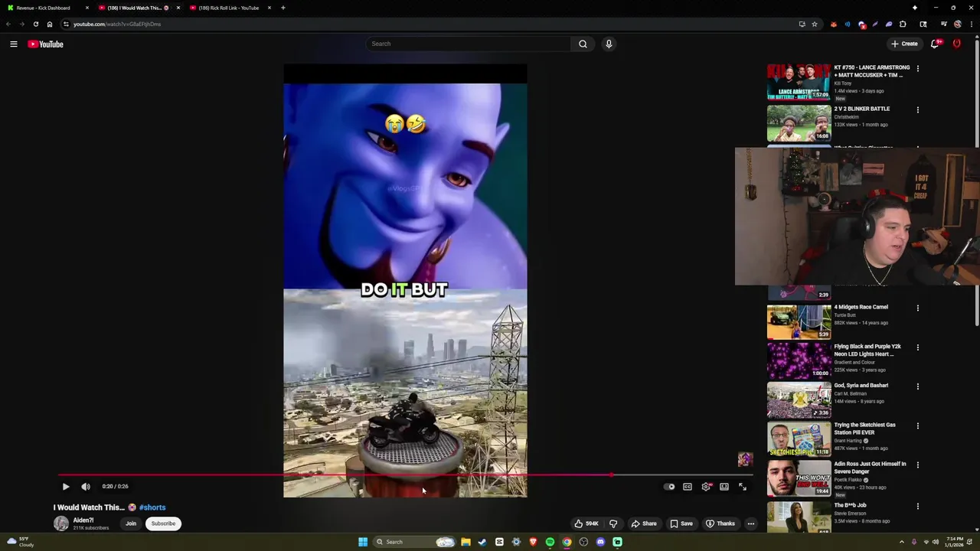Screen dimensions: 980x551
Task: Open the #shorts hashtag link
Action: tap(152, 507)
